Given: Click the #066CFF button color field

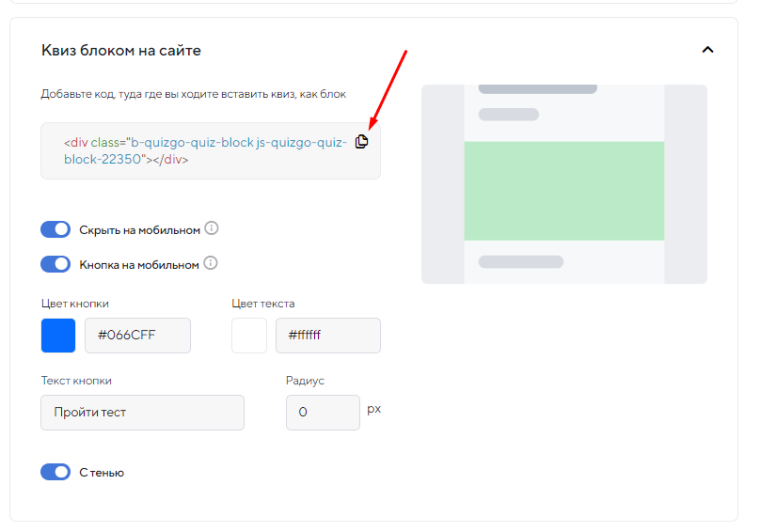Looking at the screenshot, I should click(x=137, y=336).
